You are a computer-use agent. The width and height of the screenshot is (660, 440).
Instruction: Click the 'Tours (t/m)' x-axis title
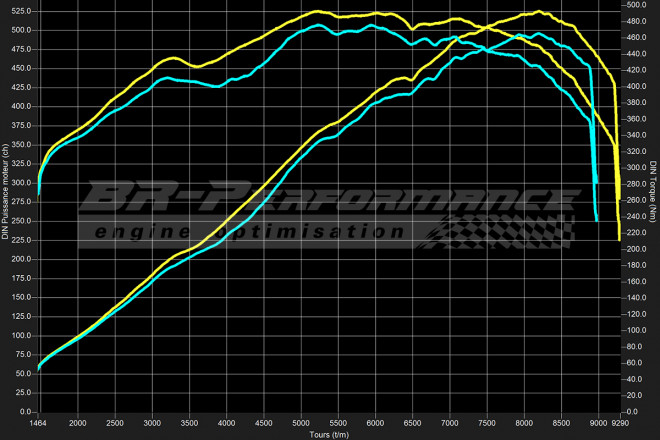329,434
